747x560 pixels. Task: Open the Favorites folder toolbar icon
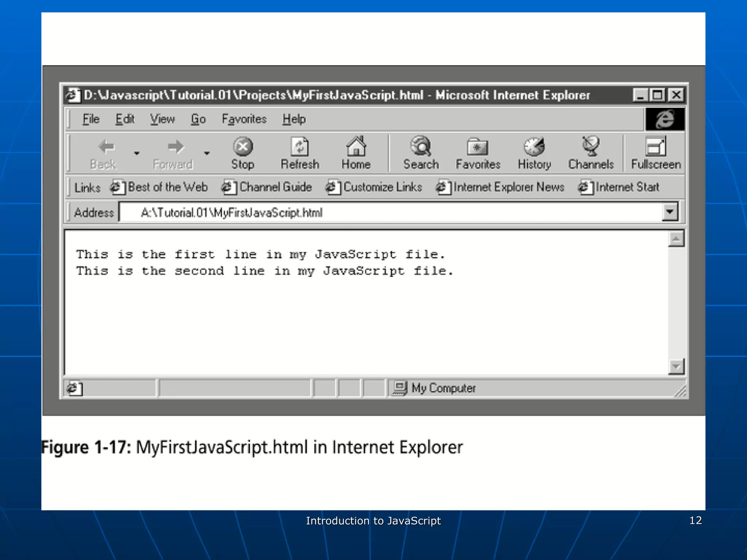pyautogui.click(x=477, y=147)
